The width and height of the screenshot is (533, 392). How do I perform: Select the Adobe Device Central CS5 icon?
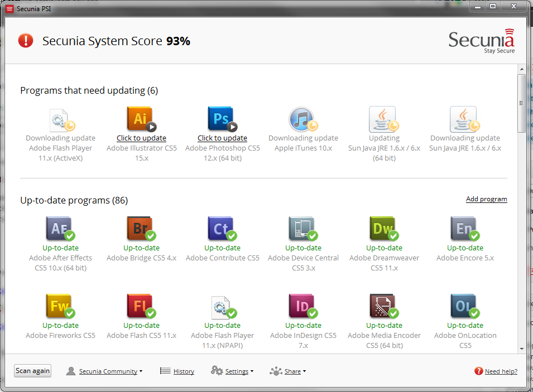[303, 228]
